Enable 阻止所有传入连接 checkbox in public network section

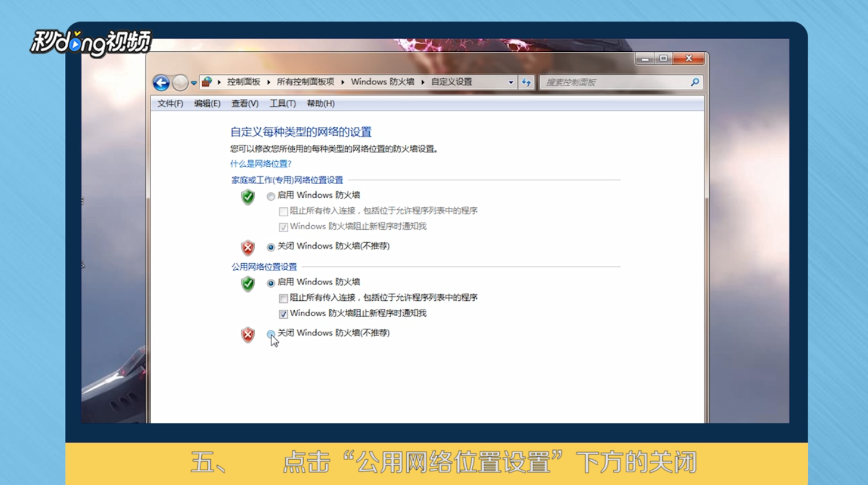pyautogui.click(x=284, y=299)
